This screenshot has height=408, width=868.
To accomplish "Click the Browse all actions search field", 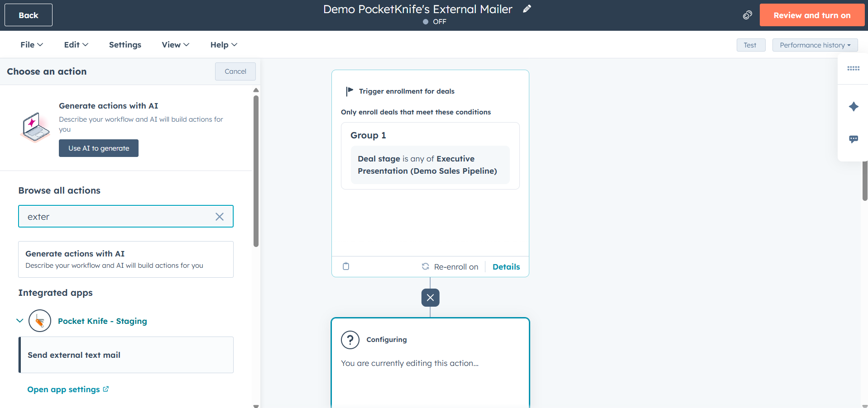I will (118, 217).
